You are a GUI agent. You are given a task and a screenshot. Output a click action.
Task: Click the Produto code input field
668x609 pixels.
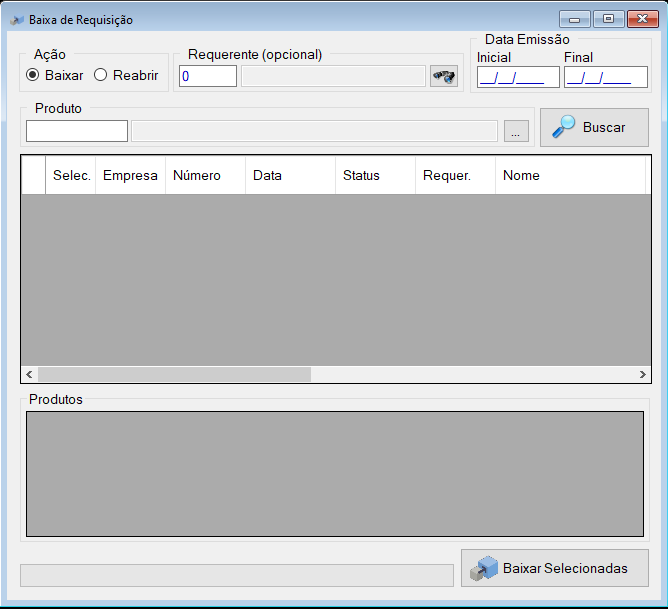[x=77, y=131]
